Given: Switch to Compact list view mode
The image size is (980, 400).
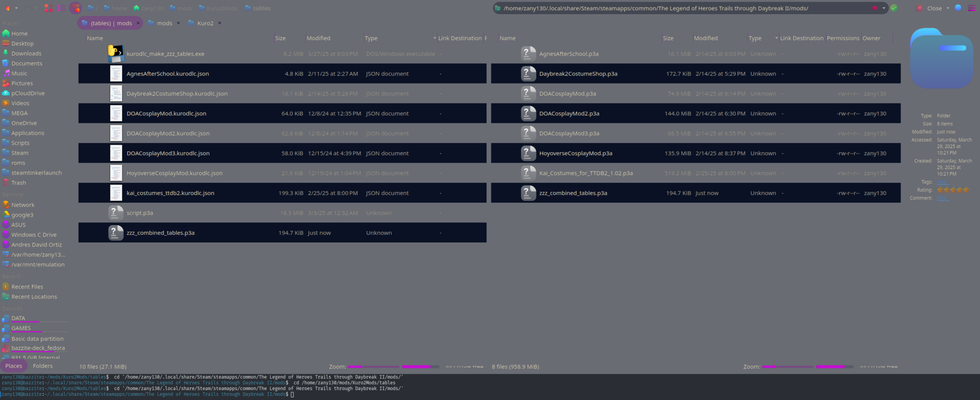Looking at the screenshot, I should (x=62, y=8).
